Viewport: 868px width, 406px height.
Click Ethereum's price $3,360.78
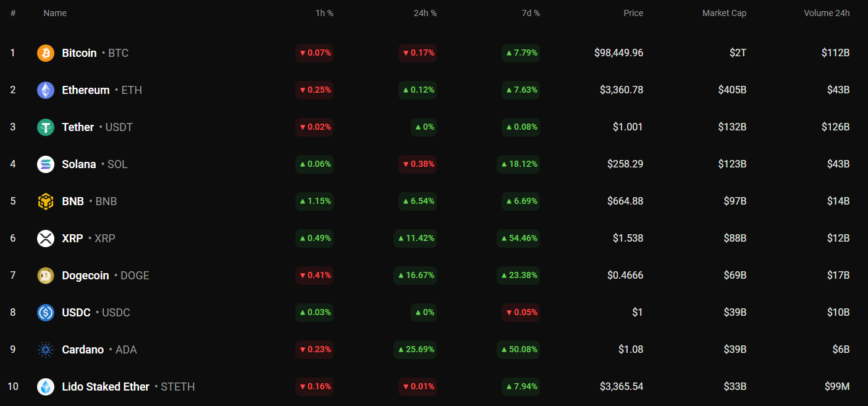click(622, 90)
